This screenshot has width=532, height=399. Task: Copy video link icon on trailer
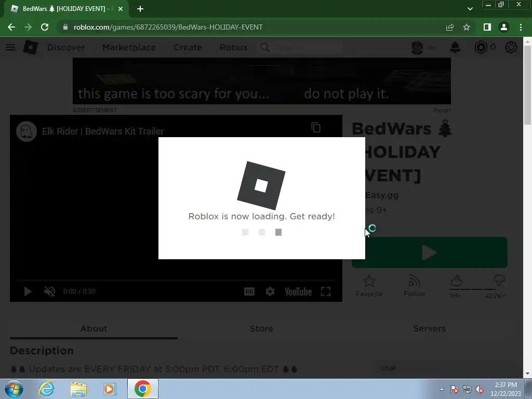315,128
